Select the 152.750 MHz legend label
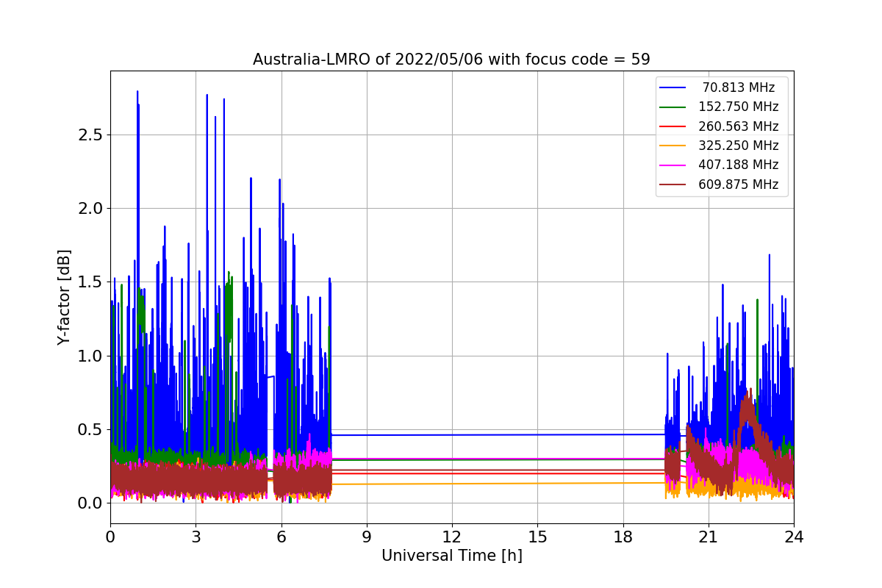Image resolution: width=882 pixels, height=588 pixels. [x=738, y=107]
